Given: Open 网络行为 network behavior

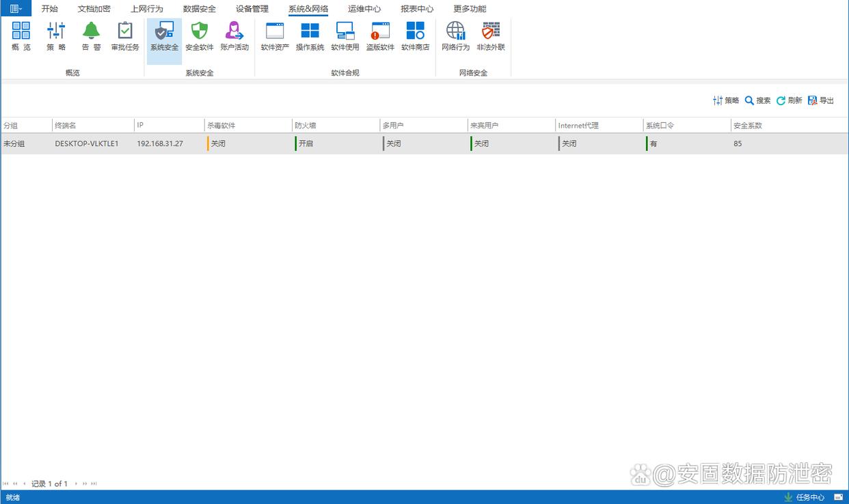Looking at the screenshot, I should tap(455, 36).
